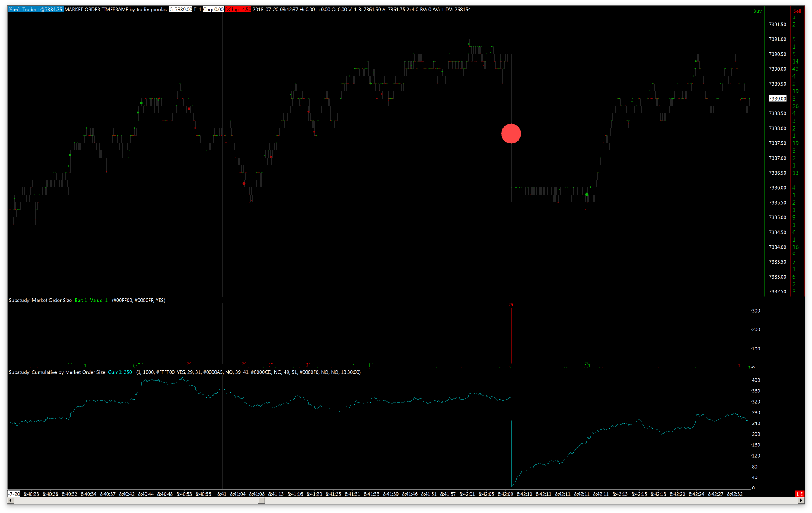Click the C: 7389.00 close value
Screen dimensions: 812x513
pos(181,10)
